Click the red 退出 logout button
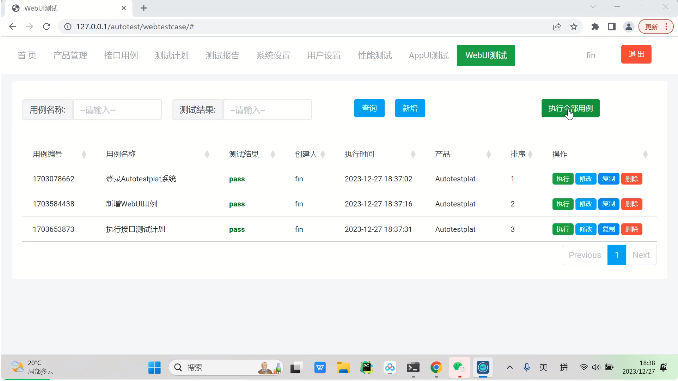Image resolution: width=678 pixels, height=381 pixels. point(636,54)
